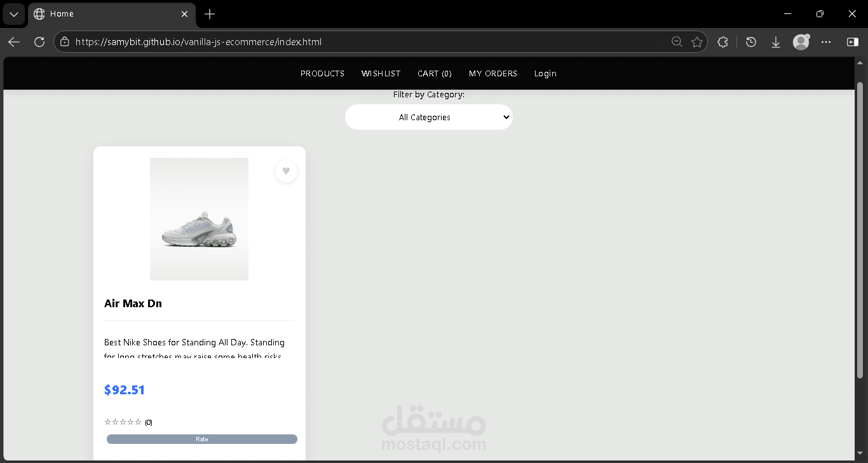Expand the tab search chevron
Image resolution: width=868 pixels, height=463 pixels.
13,13
